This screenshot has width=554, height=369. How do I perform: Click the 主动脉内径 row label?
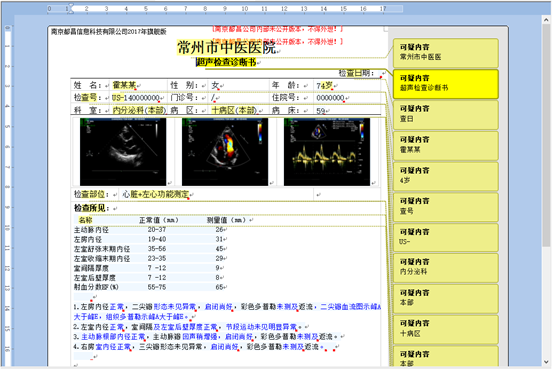[91, 230]
